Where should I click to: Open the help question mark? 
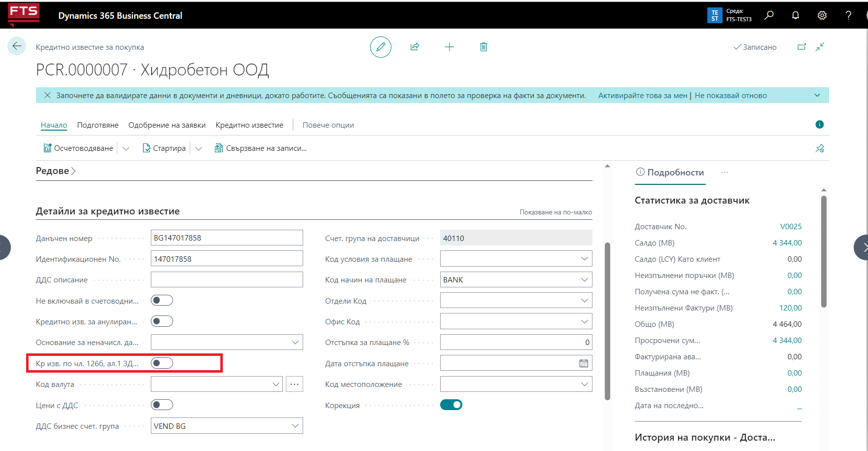point(848,15)
